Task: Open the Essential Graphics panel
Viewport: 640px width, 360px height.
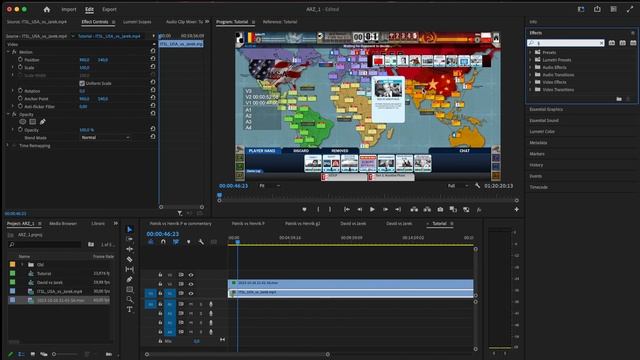Action: (x=546, y=109)
